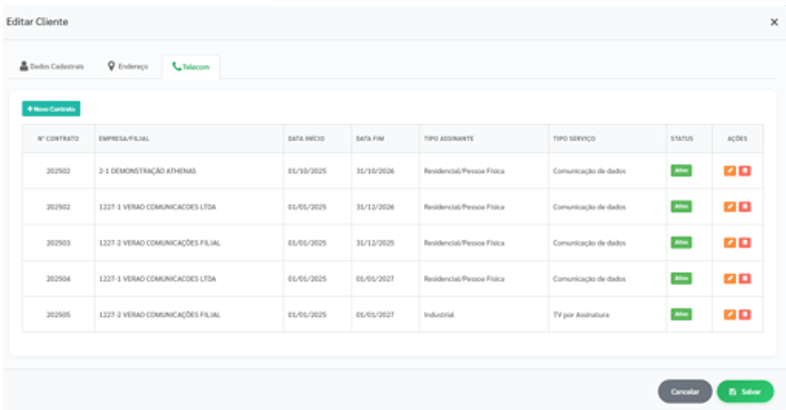Edit the DEMONSTRAÇÃO ATHENAS contract with pencil icon

(x=729, y=171)
